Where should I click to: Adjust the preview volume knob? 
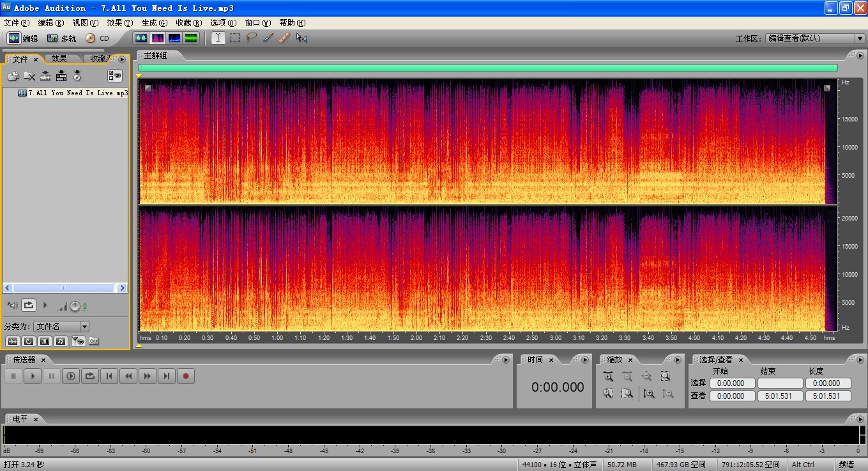click(x=75, y=307)
